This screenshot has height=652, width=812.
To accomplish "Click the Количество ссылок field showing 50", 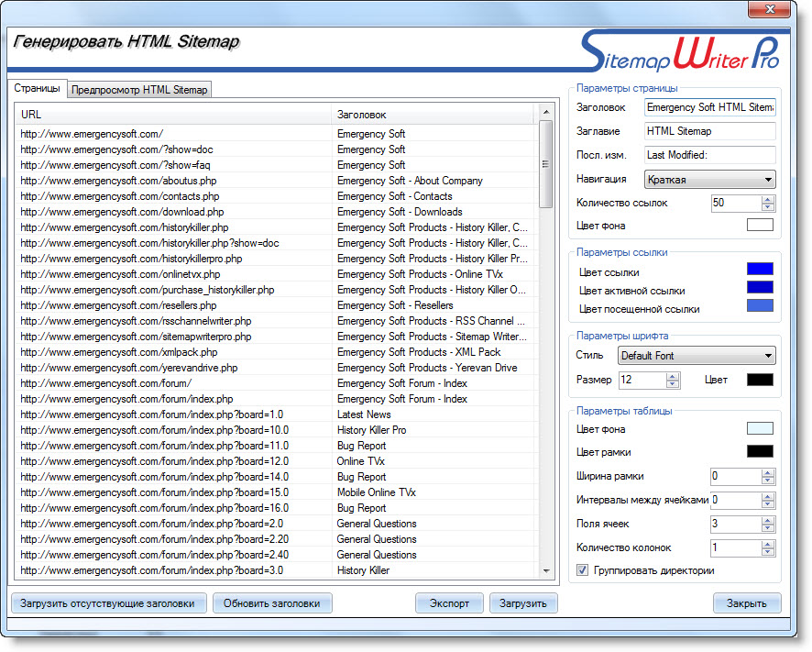I will pyautogui.click(x=736, y=204).
